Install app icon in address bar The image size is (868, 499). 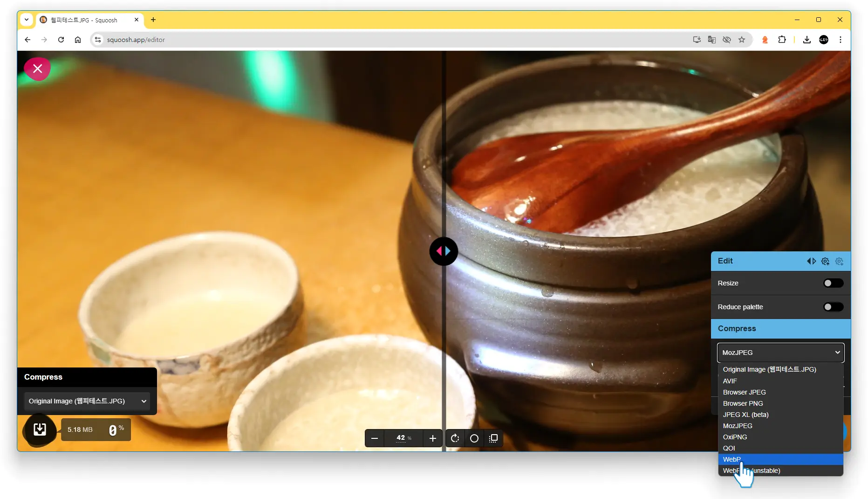pos(697,40)
